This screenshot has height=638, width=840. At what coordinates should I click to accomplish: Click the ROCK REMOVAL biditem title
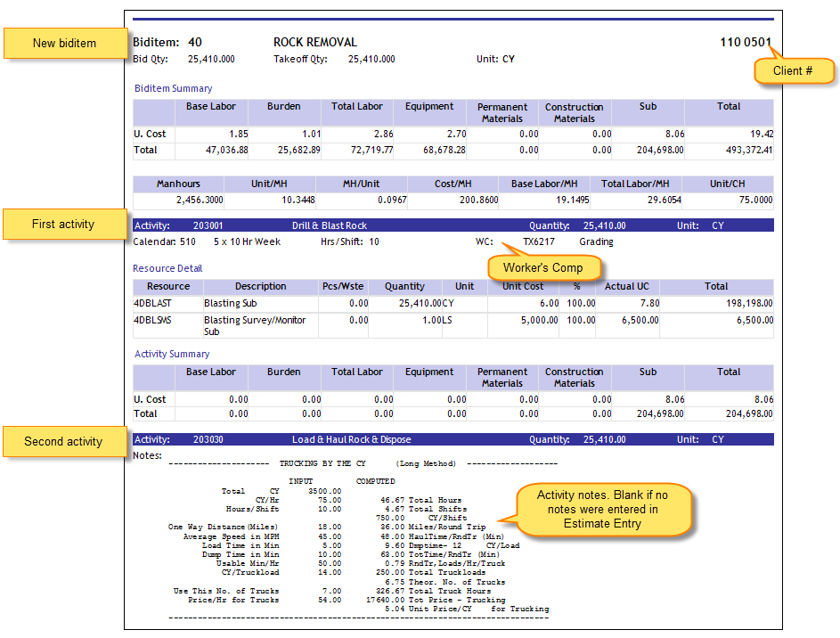(314, 41)
